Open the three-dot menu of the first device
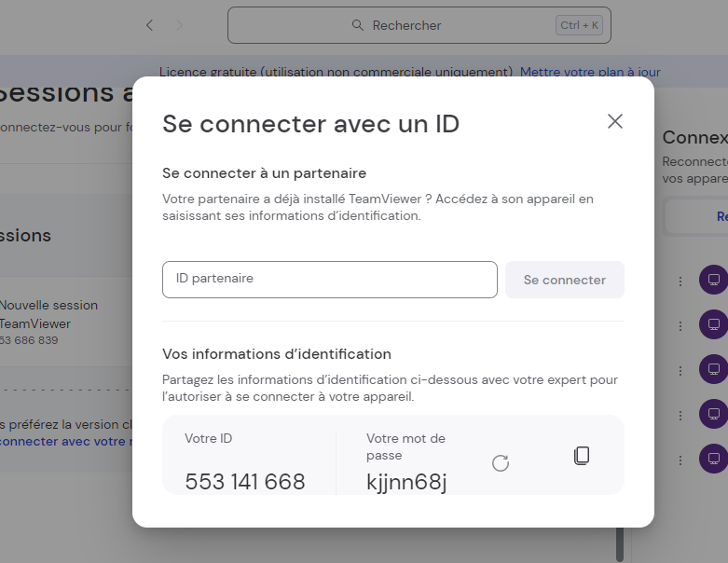 tap(680, 281)
